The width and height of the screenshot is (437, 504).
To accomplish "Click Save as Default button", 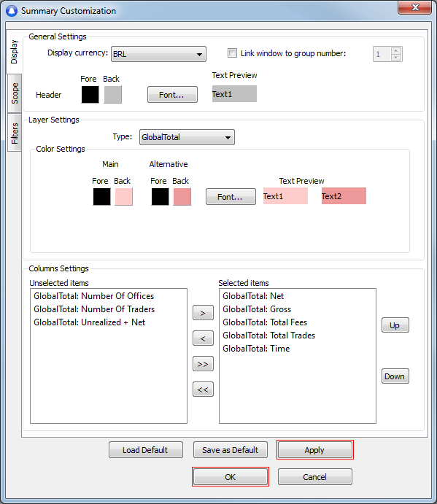I will click(231, 450).
